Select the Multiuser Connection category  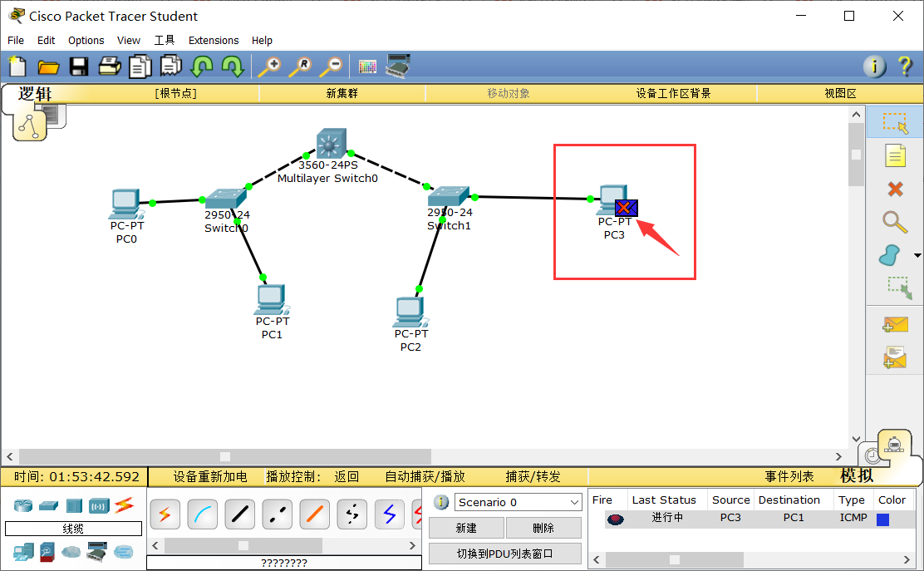[x=124, y=552]
